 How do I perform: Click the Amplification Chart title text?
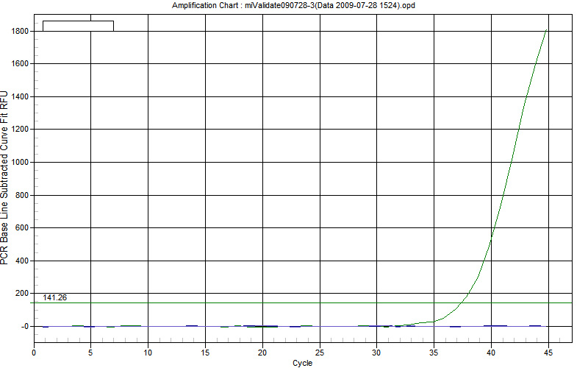(x=293, y=5)
